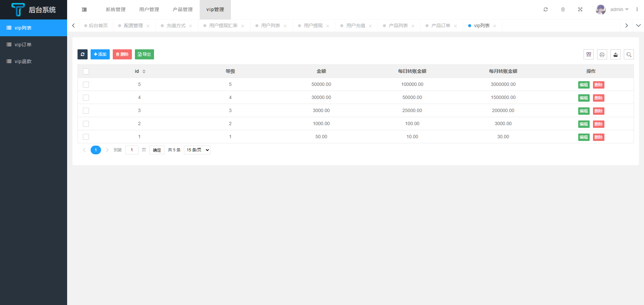Open the column filter grid icon
Image resolution: width=644 pixels, height=305 pixels.
(x=589, y=54)
